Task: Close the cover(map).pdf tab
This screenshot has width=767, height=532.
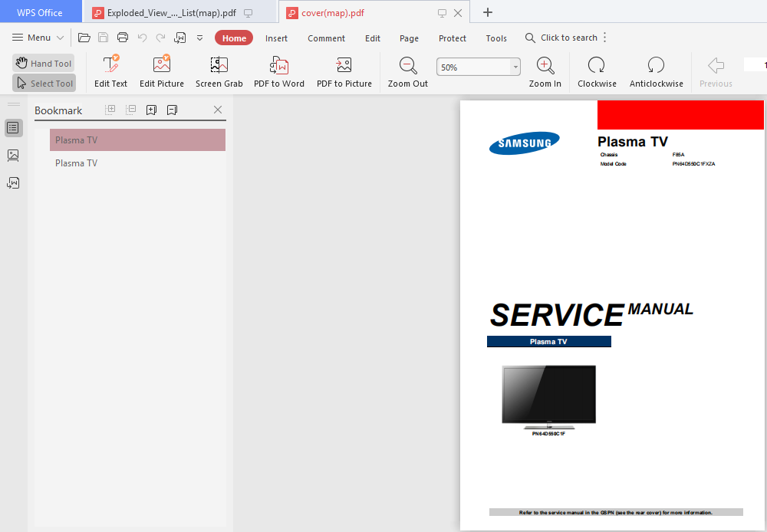Action: (458, 13)
